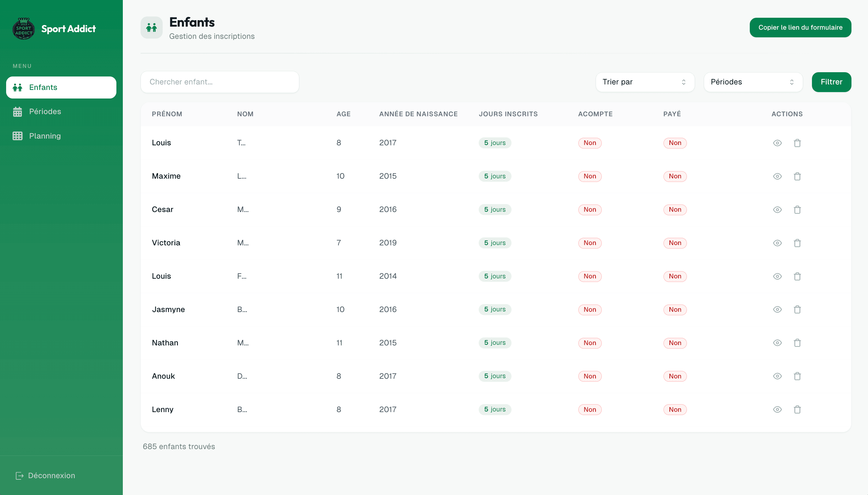This screenshot has height=495, width=868.
Task: Open the Trier par dropdown
Action: (645, 82)
